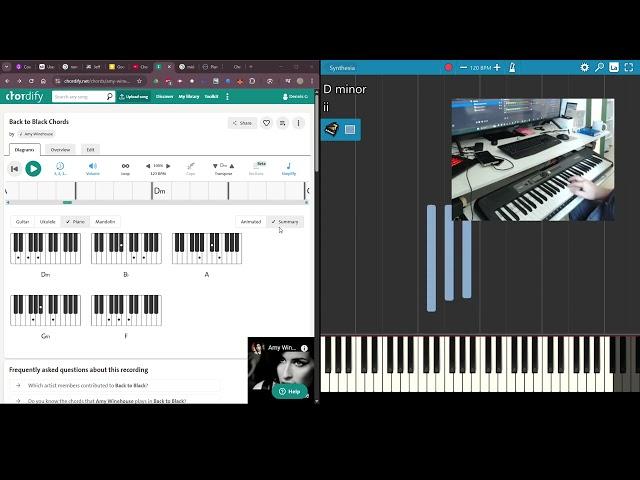640x480 pixels.
Task: Expand the 'Which artist members contributed' question
Action: [x=114, y=385]
